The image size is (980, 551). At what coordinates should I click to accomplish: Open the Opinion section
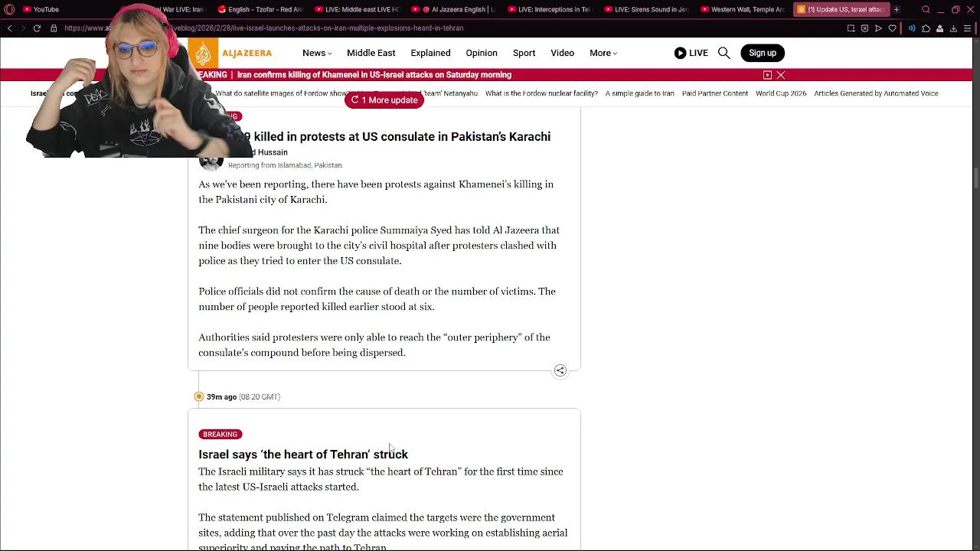[x=482, y=53]
